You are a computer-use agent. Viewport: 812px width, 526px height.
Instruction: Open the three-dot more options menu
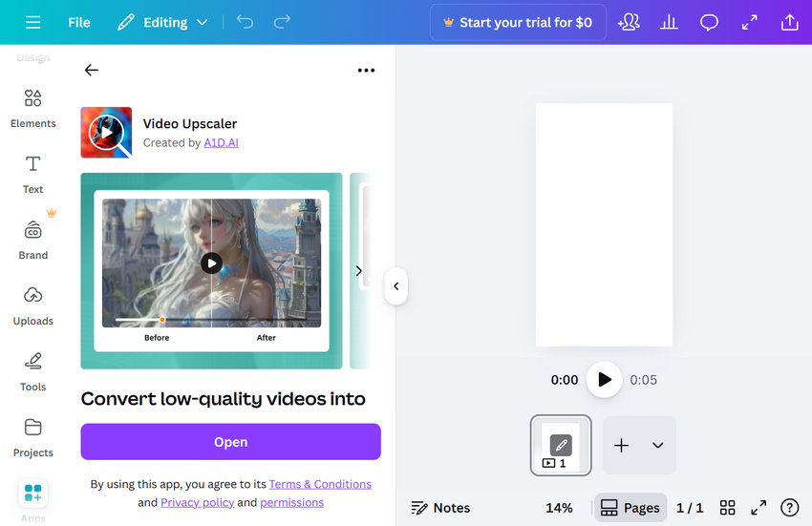click(x=366, y=70)
